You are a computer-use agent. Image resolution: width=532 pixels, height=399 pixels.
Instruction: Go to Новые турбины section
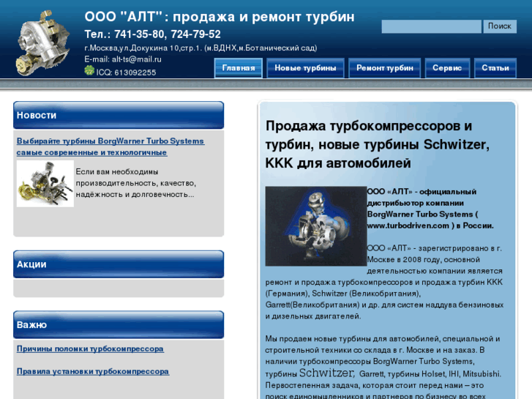[305, 68]
